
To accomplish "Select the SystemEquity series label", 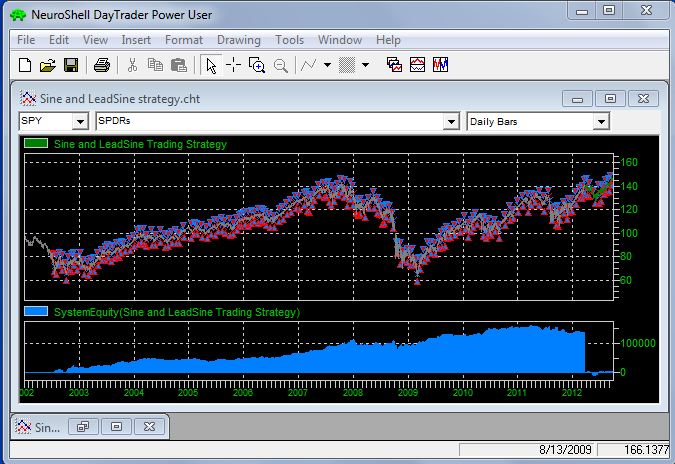I will [x=177, y=312].
